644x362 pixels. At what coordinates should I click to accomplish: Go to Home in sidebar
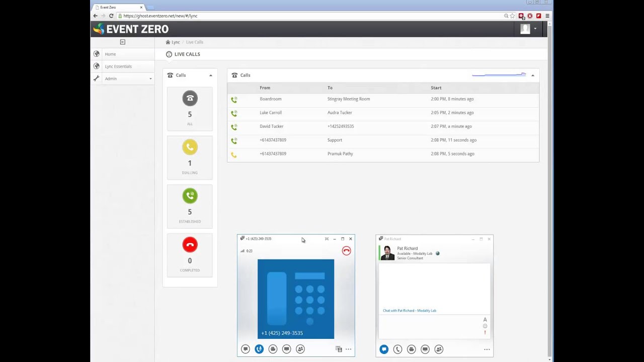(x=110, y=54)
